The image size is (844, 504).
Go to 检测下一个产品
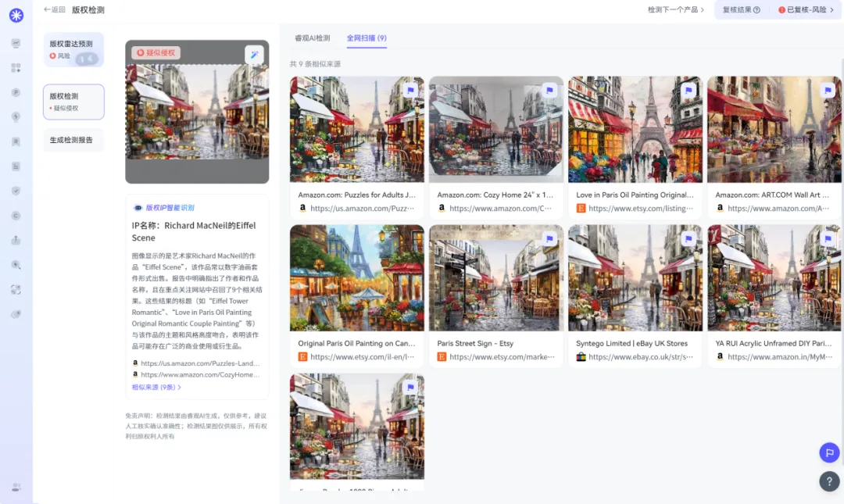click(x=675, y=9)
